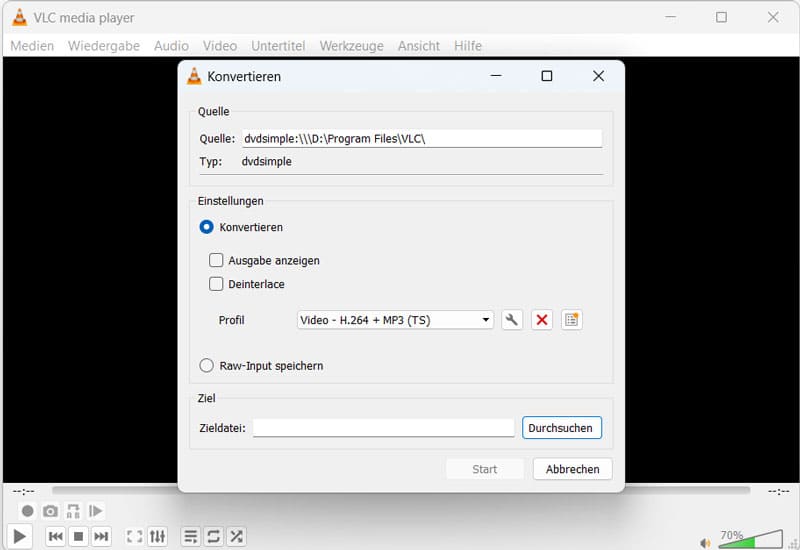Click the playback seek bar
Screen dimensions: 800x550
coord(401,490)
